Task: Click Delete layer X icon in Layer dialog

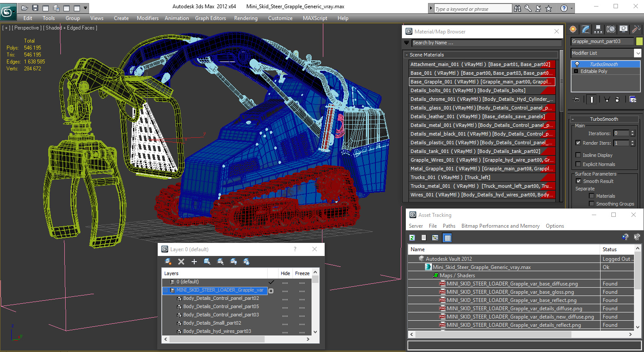Action: coord(181,262)
